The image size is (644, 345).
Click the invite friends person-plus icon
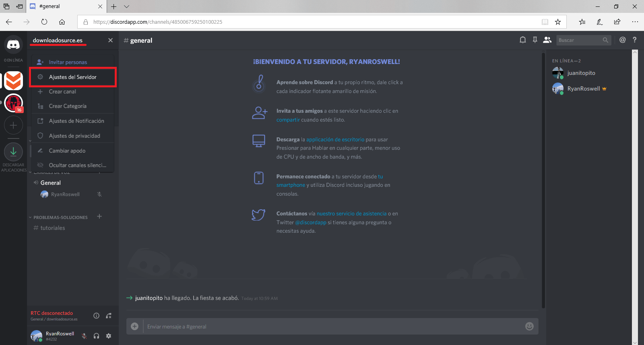(x=259, y=113)
